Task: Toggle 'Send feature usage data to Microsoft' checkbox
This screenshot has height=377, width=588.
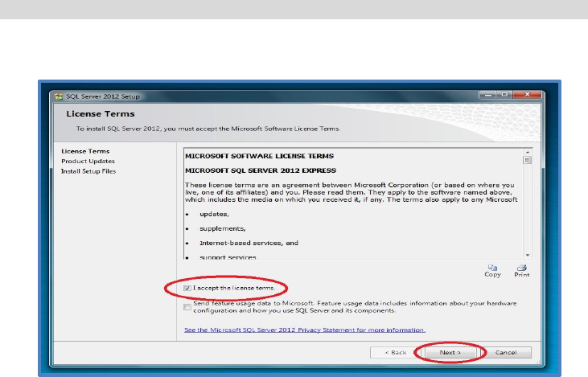Action: (x=187, y=307)
